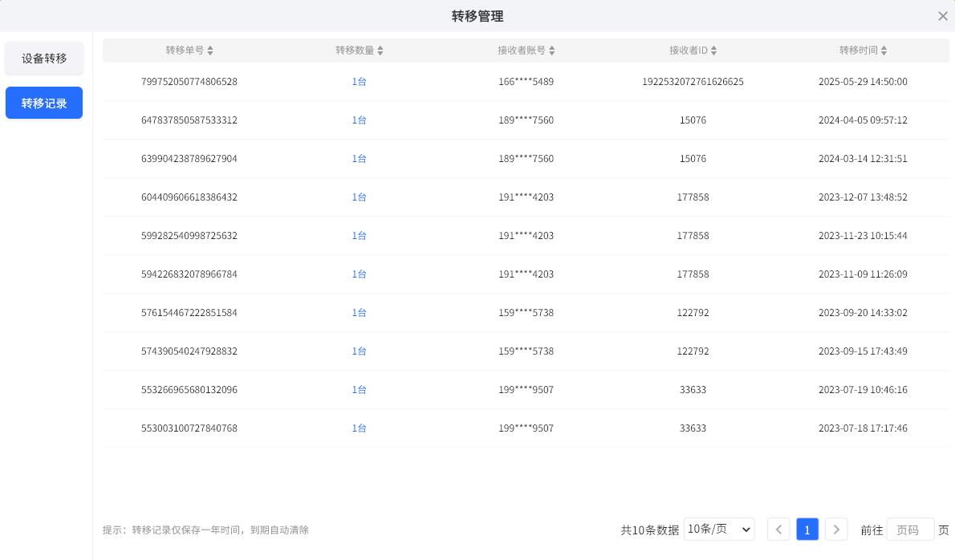This screenshot has height=560, width=955.
Task: Sort records by 转移时间 sort icon
Action: pyautogui.click(x=884, y=51)
